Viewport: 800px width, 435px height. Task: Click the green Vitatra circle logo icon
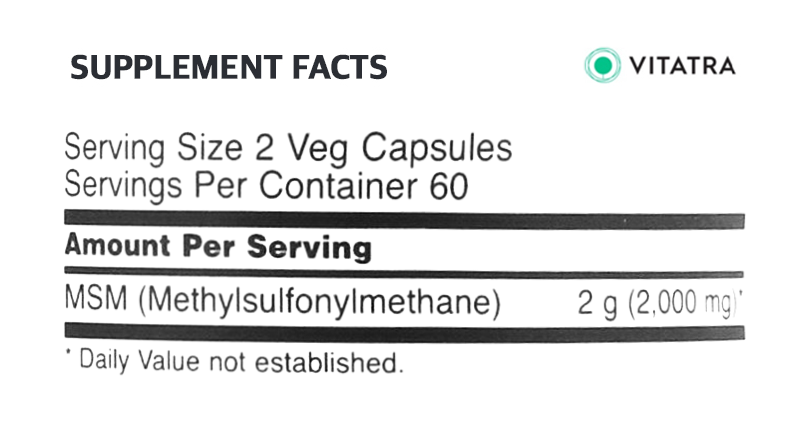point(603,65)
